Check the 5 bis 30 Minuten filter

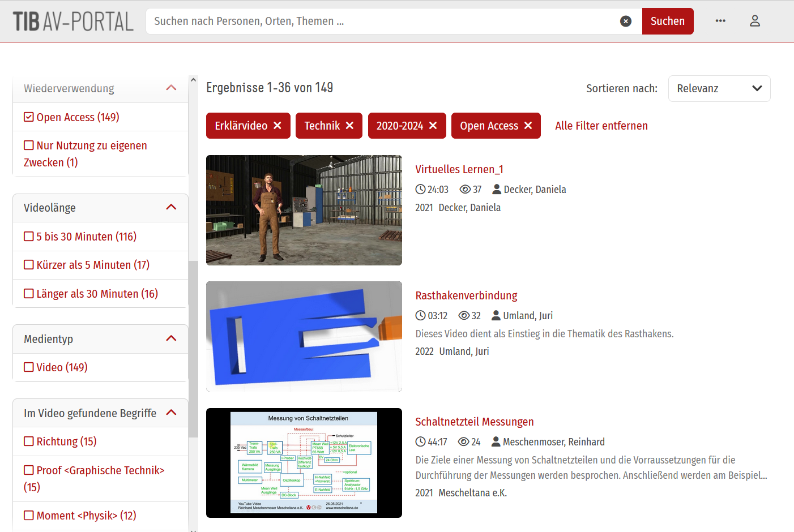pyautogui.click(x=29, y=237)
